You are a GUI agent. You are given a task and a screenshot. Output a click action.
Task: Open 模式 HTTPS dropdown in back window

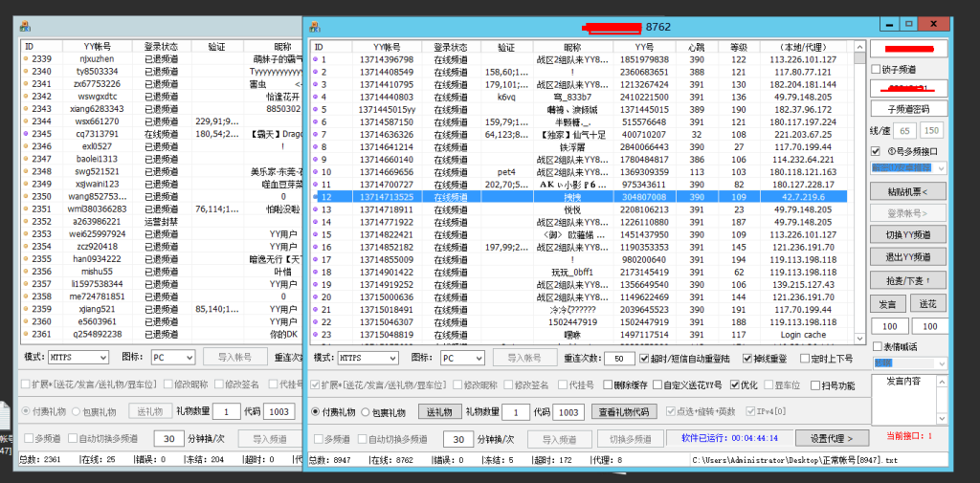click(78, 358)
